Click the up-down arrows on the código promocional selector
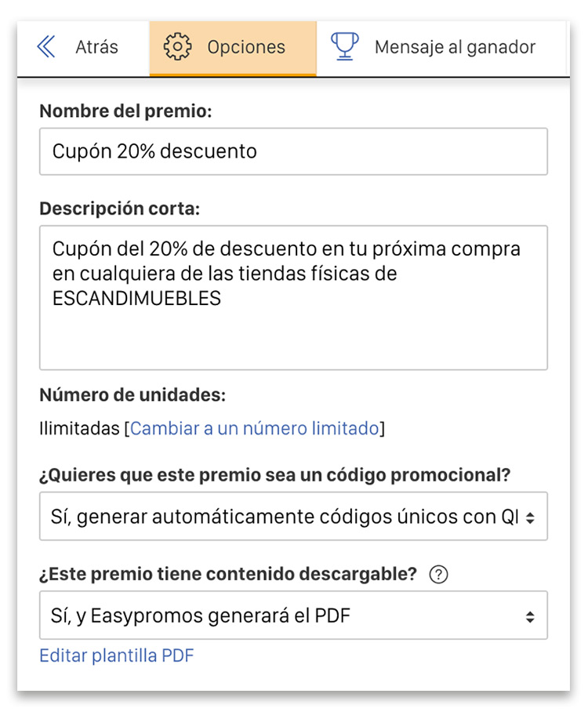 point(532,516)
